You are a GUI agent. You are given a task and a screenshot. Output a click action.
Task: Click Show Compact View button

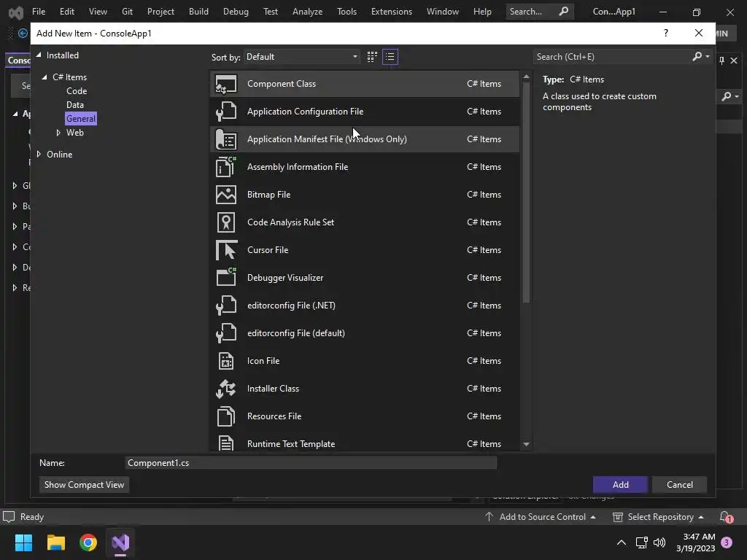85,485
